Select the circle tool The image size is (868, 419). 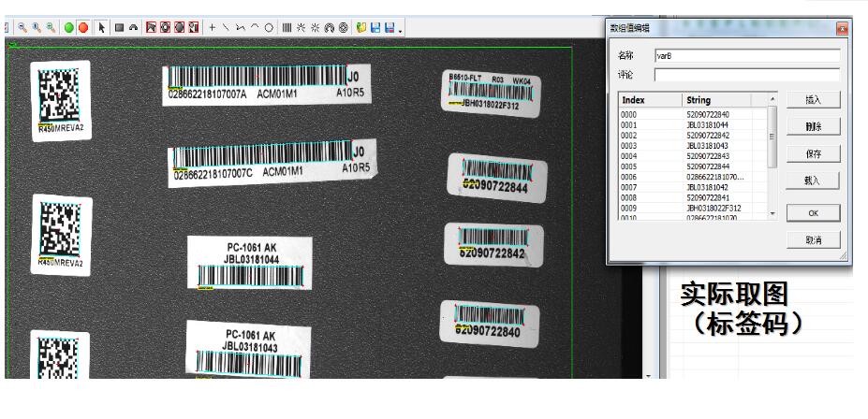click(x=269, y=27)
